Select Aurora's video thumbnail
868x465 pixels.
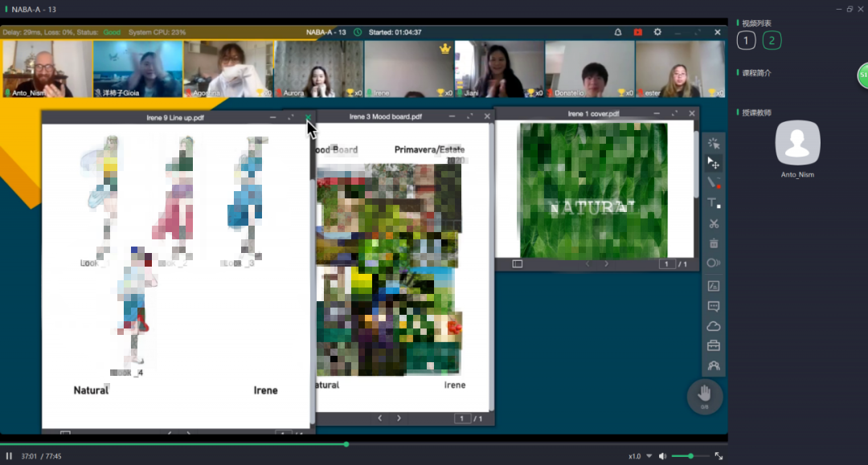319,69
